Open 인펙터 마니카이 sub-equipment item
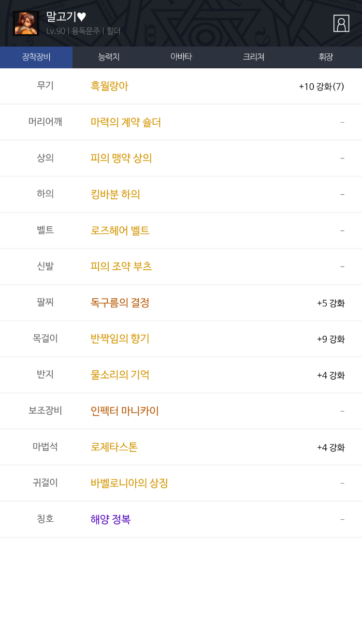Screen dimensions: 362x644 (125, 411)
